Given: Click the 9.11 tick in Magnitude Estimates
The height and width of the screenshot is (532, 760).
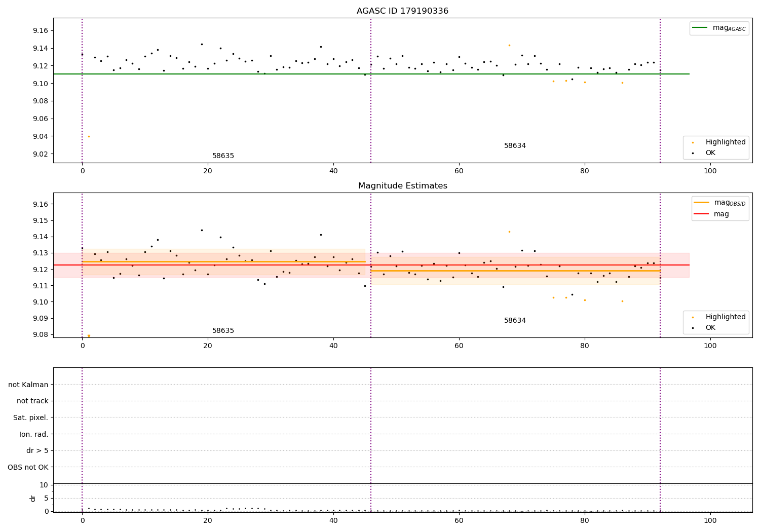Looking at the screenshot, I should [40, 286].
